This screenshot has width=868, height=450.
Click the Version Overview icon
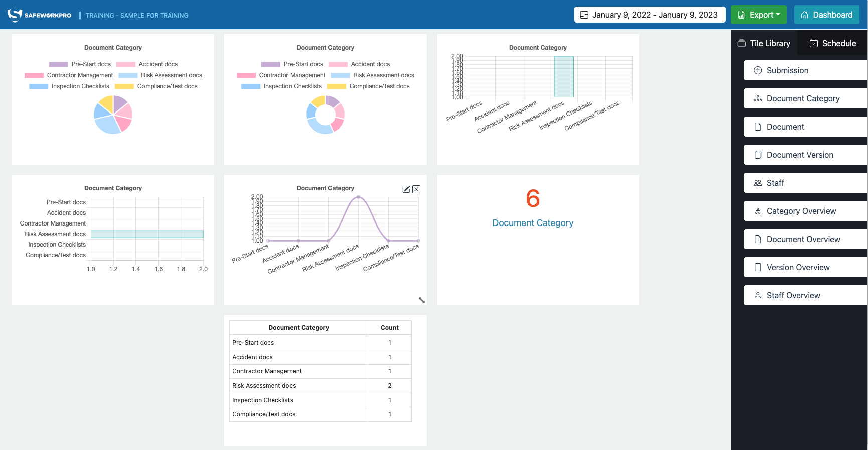click(x=758, y=267)
